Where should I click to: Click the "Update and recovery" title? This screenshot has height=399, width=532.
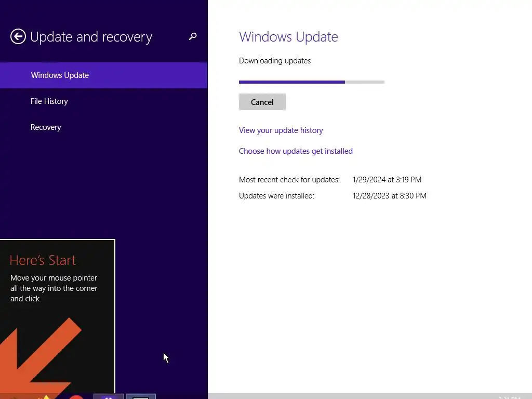point(91,37)
